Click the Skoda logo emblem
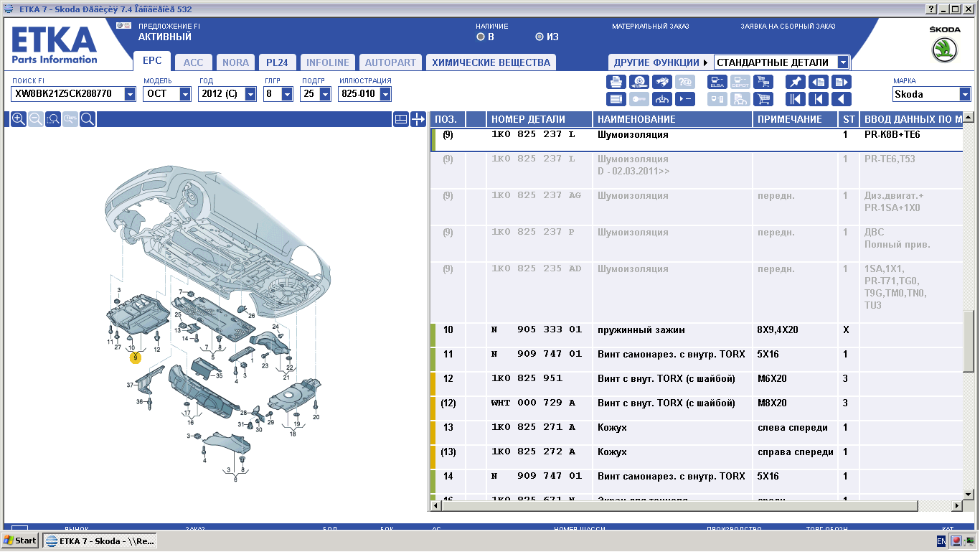The image size is (980, 552). click(x=945, y=50)
